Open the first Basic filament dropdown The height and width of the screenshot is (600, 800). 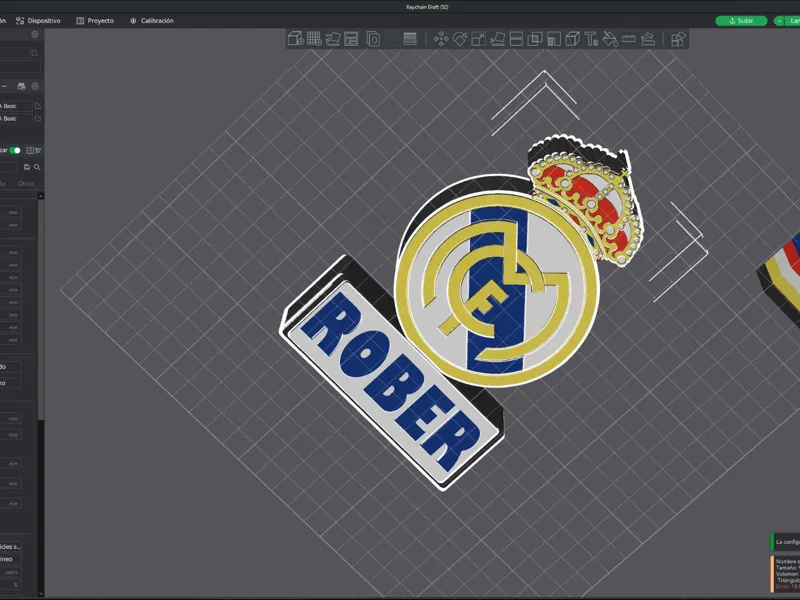pos(16,106)
